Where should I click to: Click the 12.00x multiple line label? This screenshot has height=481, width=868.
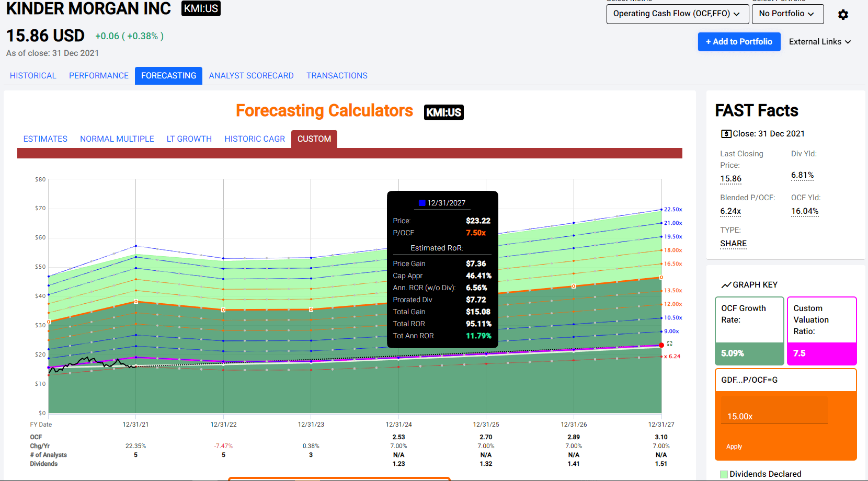coord(673,304)
